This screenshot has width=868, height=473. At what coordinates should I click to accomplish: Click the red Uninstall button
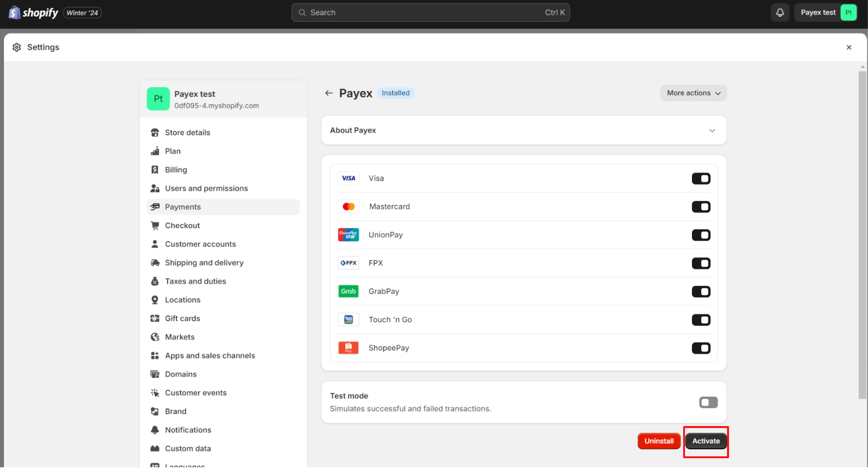click(659, 441)
